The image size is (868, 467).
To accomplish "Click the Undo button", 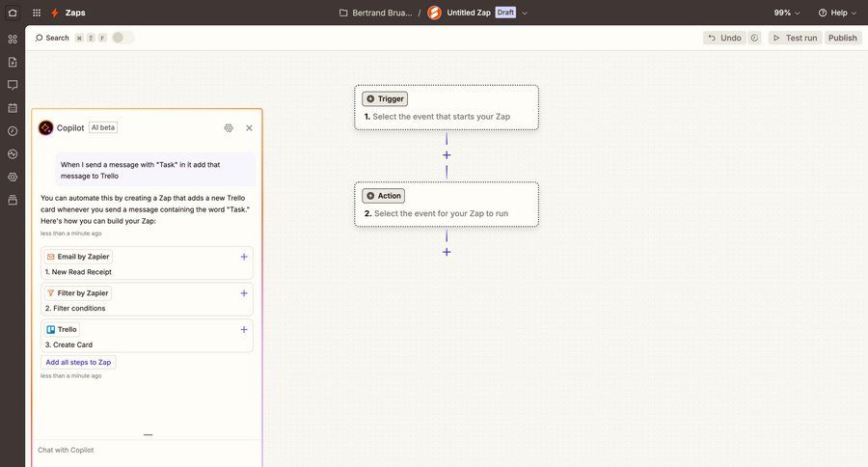I will [x=724, y=38].
